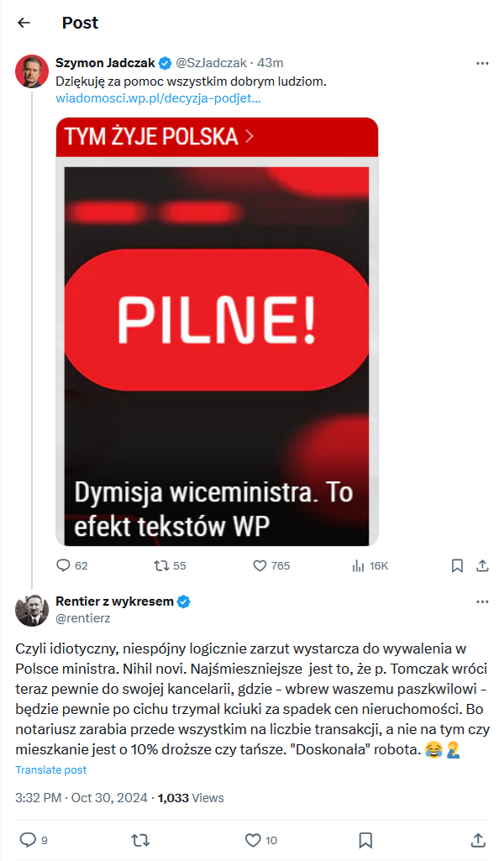This screenshot has height=861, width=504.
Task: Bookmark Rentier z wykresem's reply
Action: 365,839
